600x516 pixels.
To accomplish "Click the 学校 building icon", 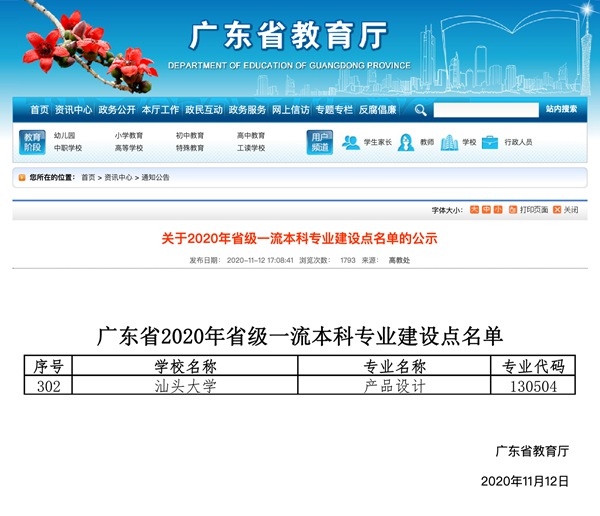I will (x=449, y=142).
